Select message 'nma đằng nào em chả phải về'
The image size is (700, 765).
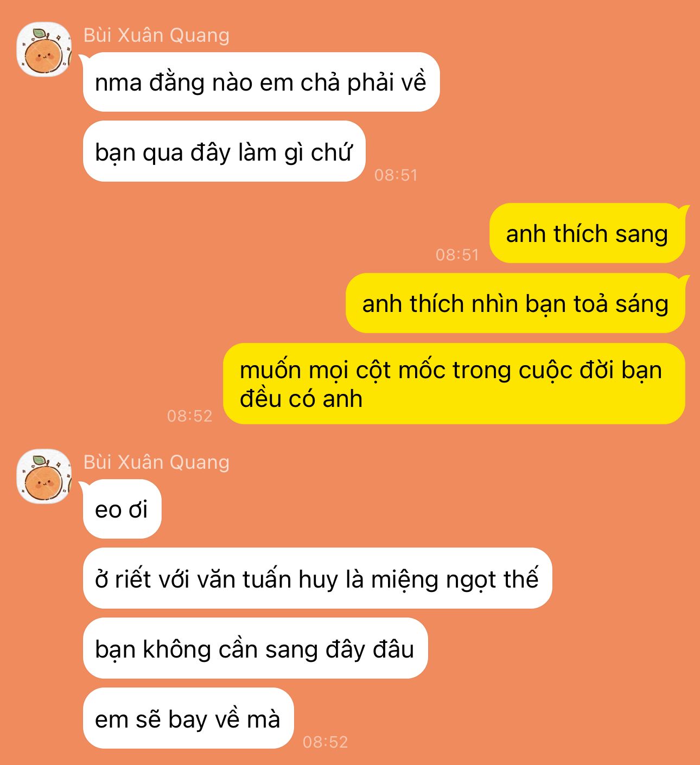pyautogui.click(x=261, y=82)
